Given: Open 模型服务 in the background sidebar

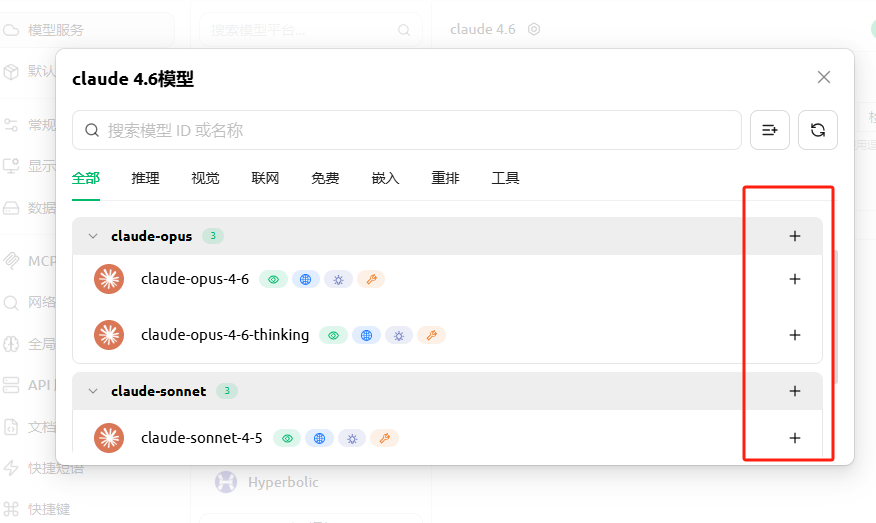Looking at the screenshot, I should point(87,30).
